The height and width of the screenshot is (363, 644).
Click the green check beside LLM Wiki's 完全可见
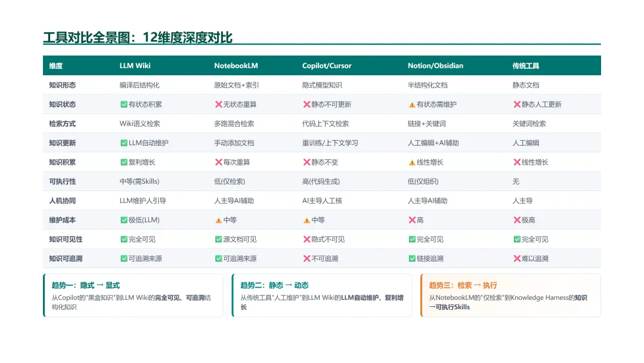(123, 239)
